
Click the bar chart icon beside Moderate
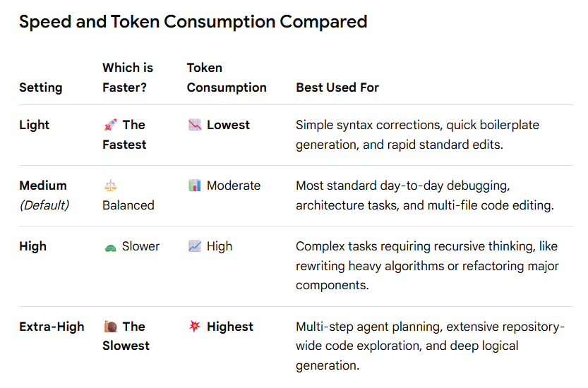point(195,186)
